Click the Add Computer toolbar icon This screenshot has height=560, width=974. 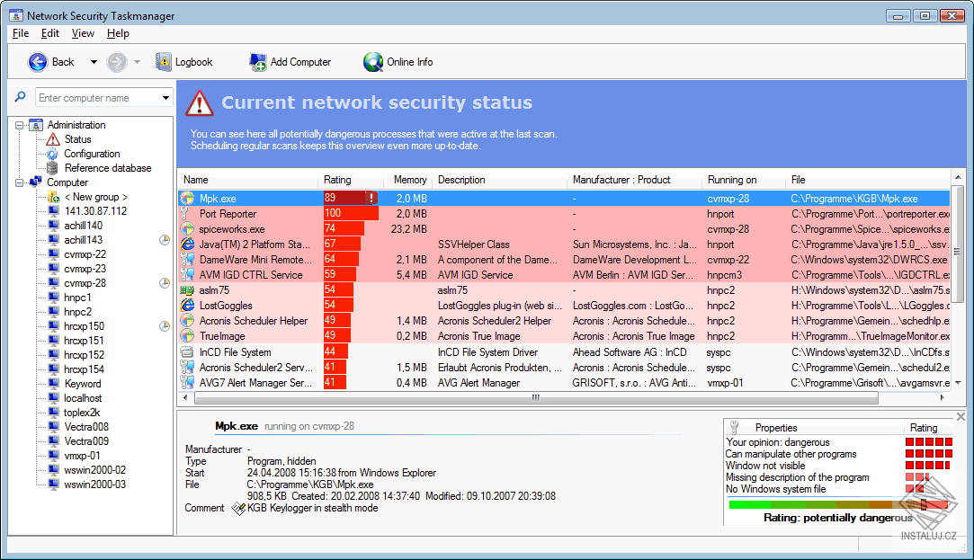(257, 61)
